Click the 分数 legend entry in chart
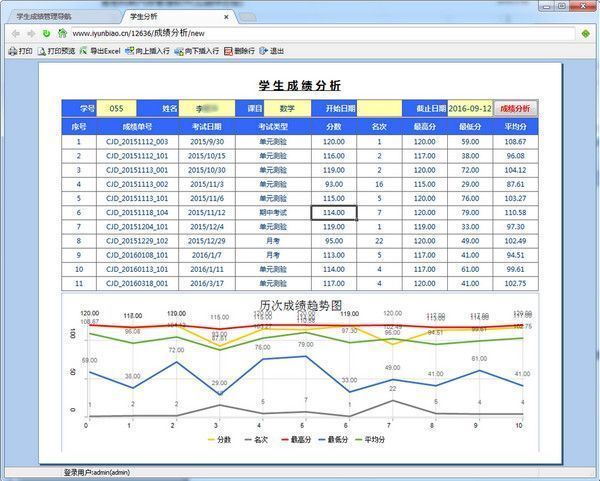Screen dimensions: 600x481 pos(220,440)
